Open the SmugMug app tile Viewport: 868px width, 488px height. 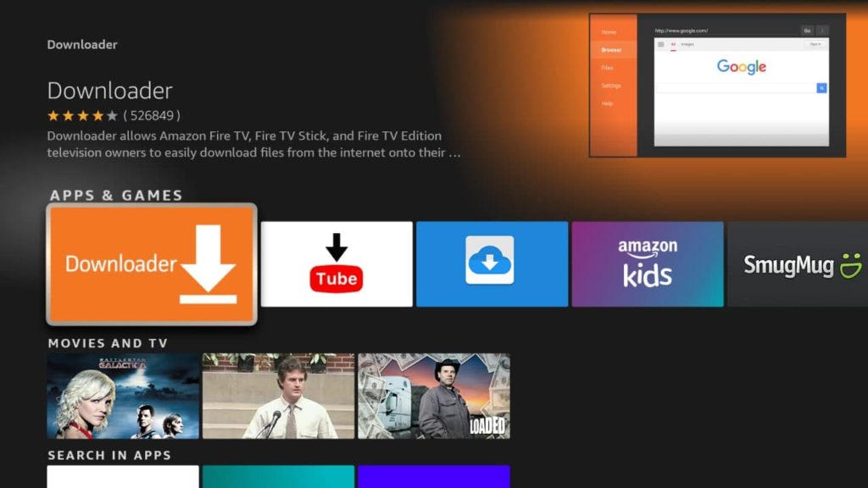pyautogui.click(x=798, y=264)
